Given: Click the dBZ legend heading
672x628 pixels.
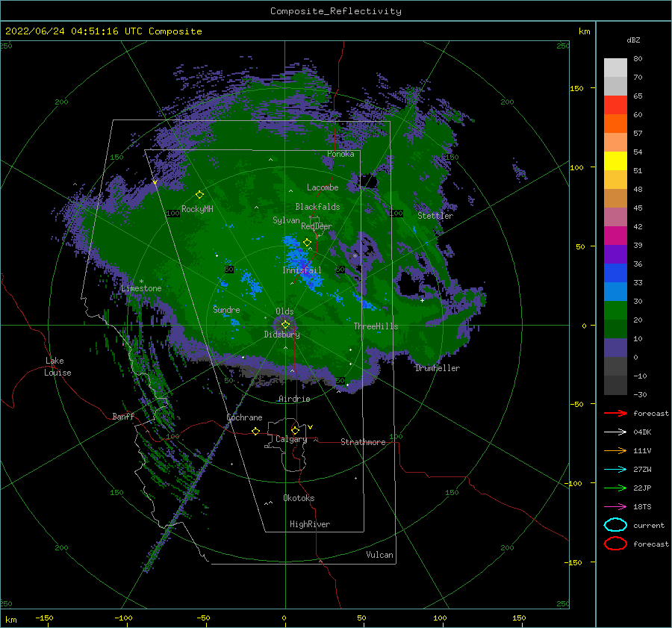Looking at the screenshot, I should pos(633,40).
